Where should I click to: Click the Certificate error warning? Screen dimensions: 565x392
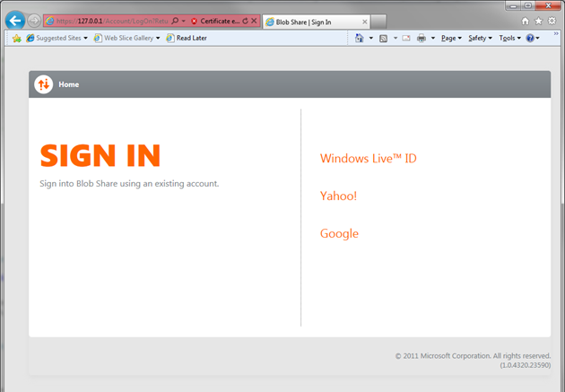[x=215, y=21]
